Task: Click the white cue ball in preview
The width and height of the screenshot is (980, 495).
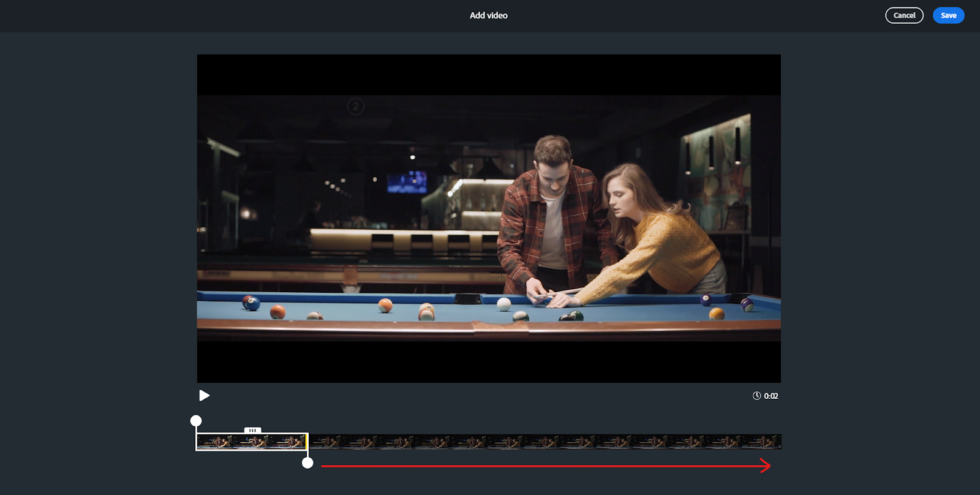Action: (503, 304)
